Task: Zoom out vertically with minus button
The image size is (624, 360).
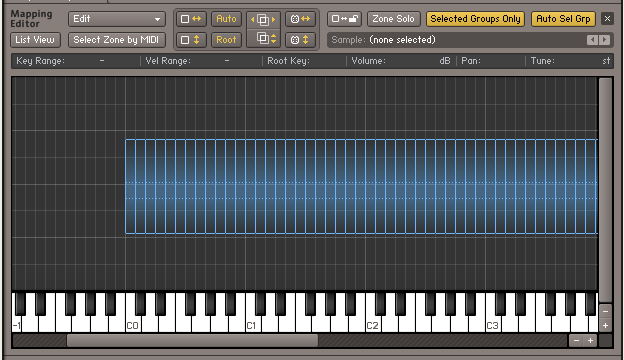Action: [605, 311]
